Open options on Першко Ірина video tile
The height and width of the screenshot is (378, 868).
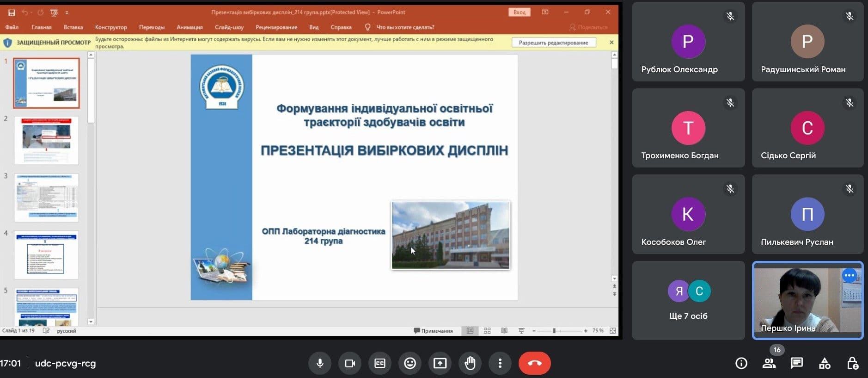coord(850,275)
